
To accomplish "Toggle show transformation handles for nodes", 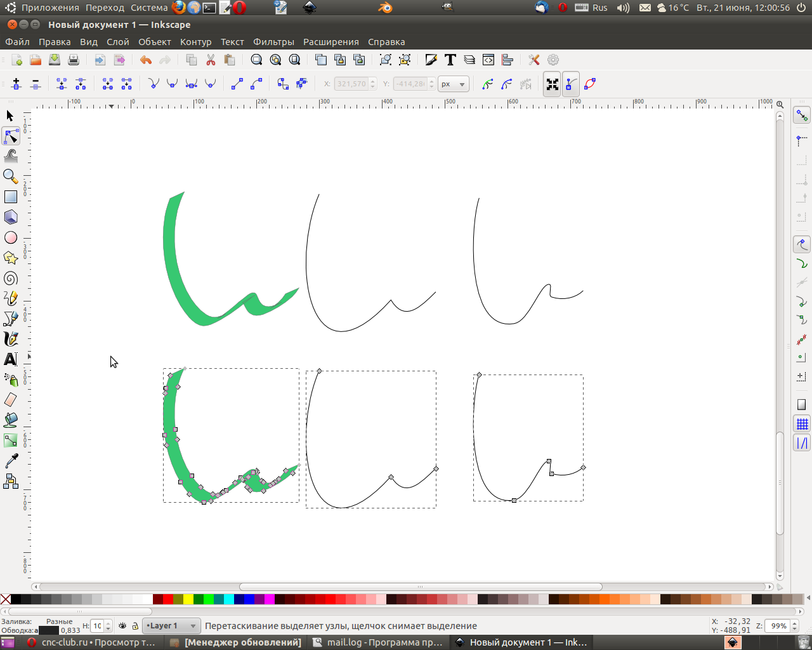I will [x=553, y=84].
